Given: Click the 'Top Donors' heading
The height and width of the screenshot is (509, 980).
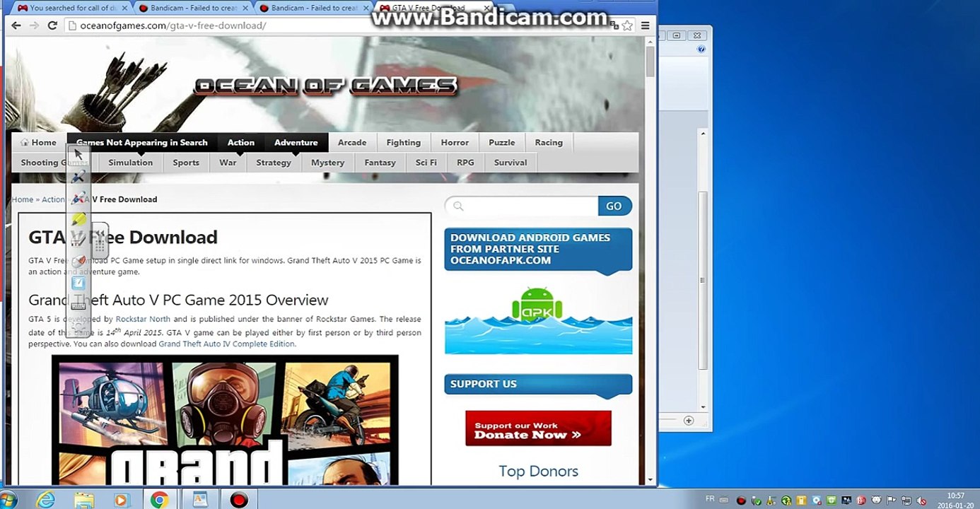Looking at the screenshot, I should click(538, 472).
